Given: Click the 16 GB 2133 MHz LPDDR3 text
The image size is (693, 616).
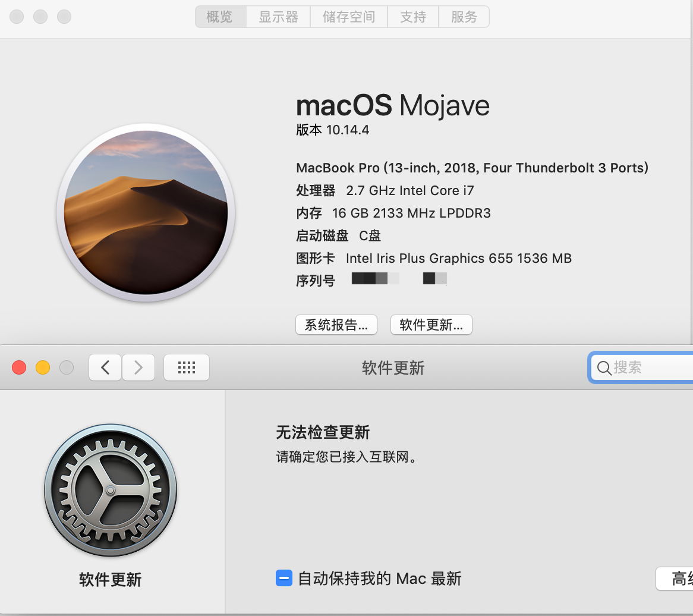Looking at the screenshot, I should coord(411,213).
